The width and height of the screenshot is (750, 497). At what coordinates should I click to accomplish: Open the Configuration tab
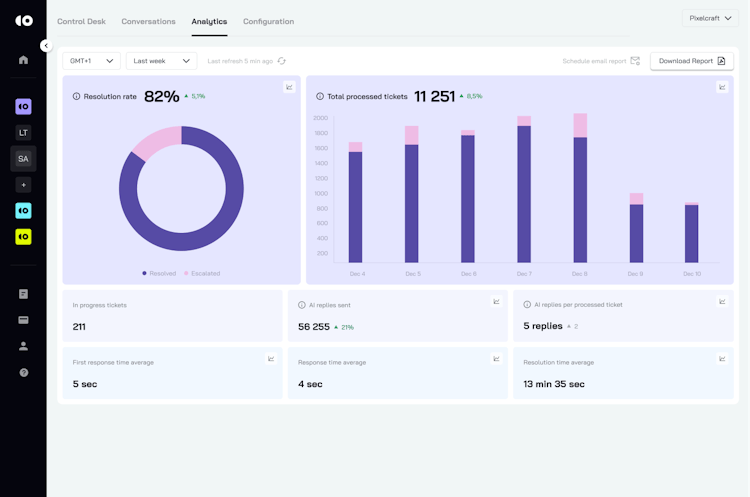[x=268, y=21]
